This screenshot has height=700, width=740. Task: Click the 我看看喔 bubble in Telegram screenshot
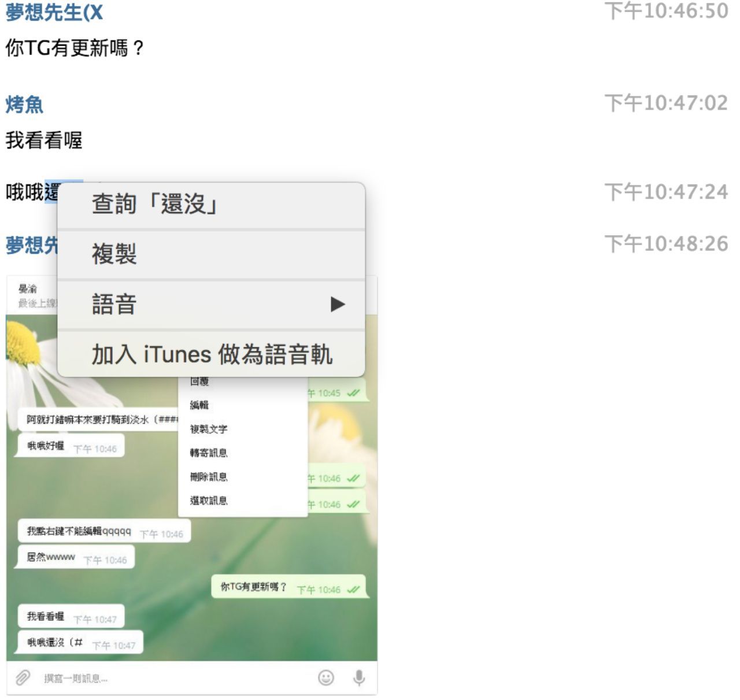71,617
